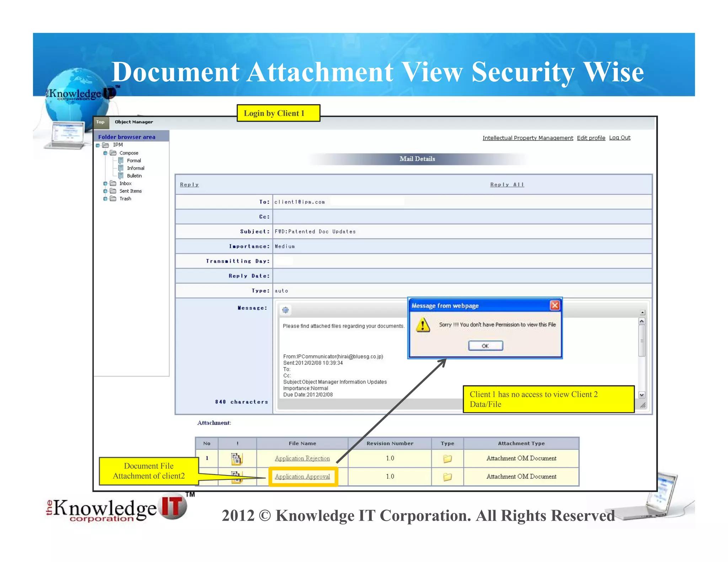The width and height of the screenshot is (728, 562).
Task: Click the Attachment Type column header
Action: (x=521, y=443)
